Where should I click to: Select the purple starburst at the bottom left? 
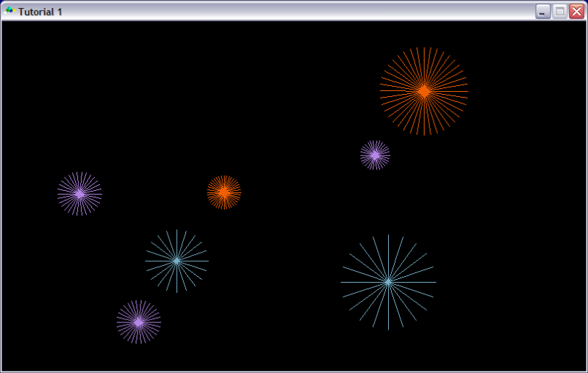coord(138,322)
